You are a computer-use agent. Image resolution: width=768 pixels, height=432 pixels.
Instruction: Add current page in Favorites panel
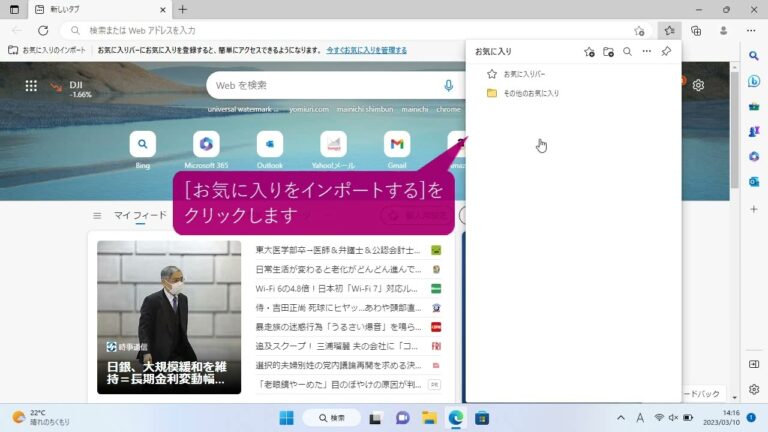pyautogui.click(x=589, y=51)
